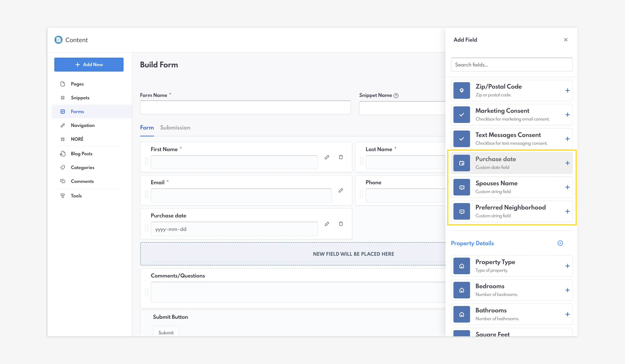Click plus icon next to Purchase date field
Viewport: 625px width, 364px height.
567,163
